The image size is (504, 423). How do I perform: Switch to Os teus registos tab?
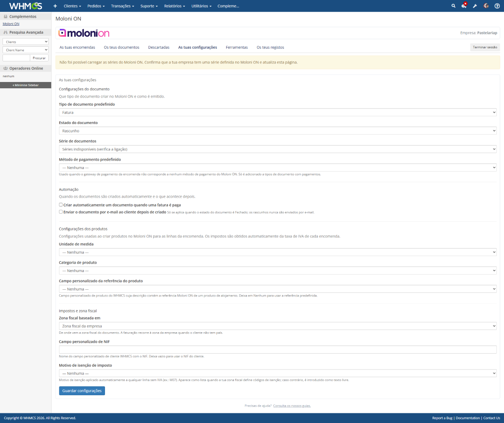click(270, 48)
